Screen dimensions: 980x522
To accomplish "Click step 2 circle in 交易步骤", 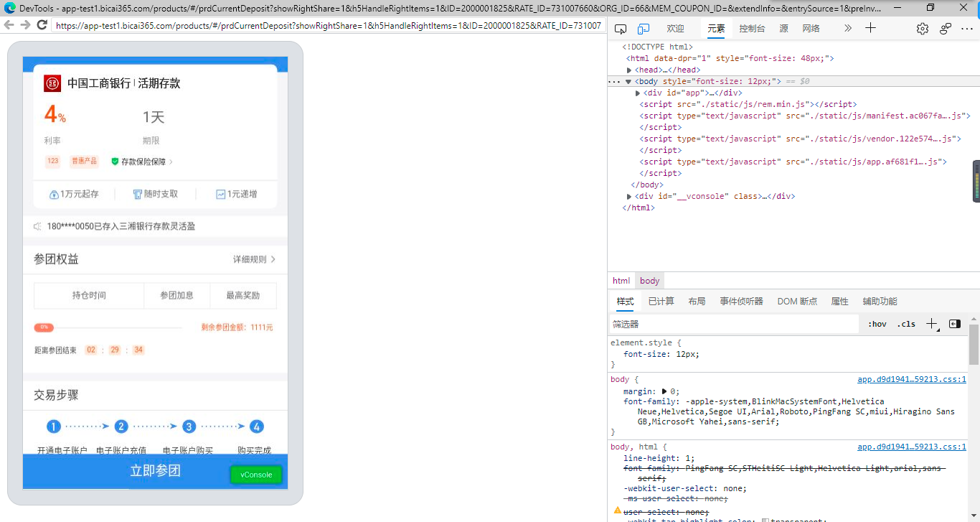I will tap(121, 427).
